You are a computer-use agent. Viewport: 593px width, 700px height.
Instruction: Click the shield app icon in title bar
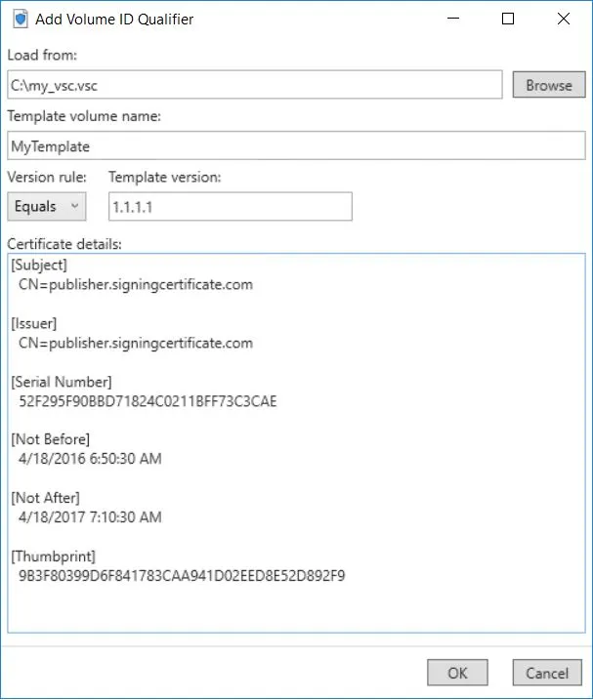tap(20, 19)
